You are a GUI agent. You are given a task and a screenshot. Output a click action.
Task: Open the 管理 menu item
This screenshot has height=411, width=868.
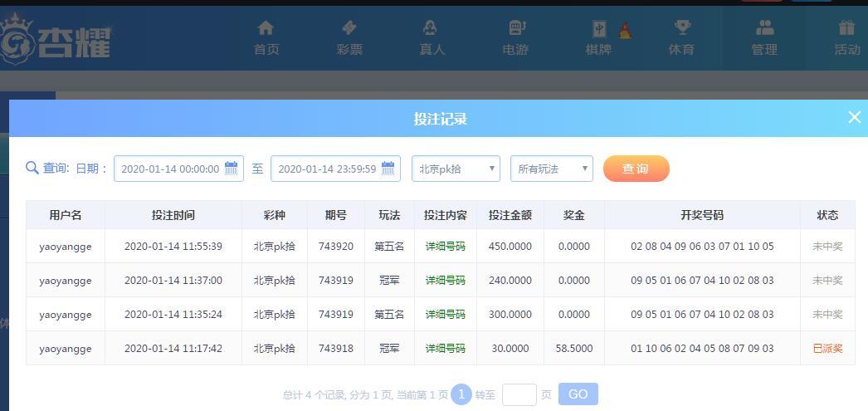(764, 49)
